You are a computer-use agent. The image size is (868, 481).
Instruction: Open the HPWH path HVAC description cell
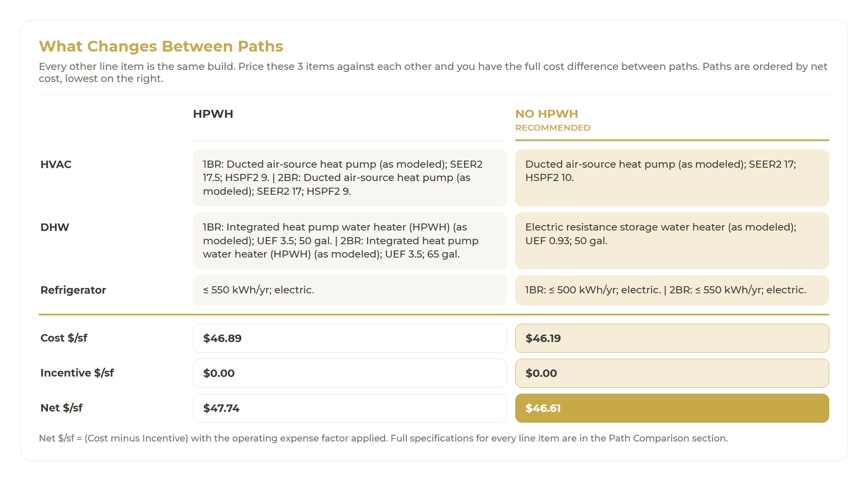pos(349,178)
